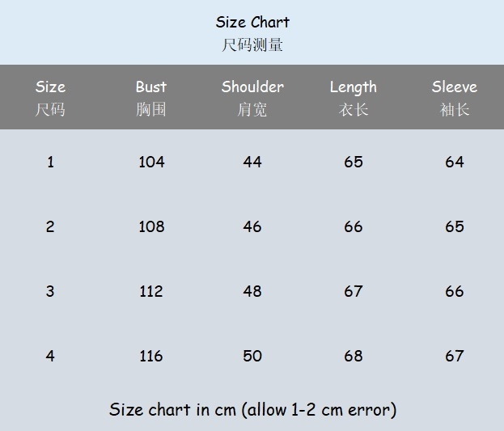Select size 3 in the Size column
This screenshot has height=431, width=504.
point(50,291)
